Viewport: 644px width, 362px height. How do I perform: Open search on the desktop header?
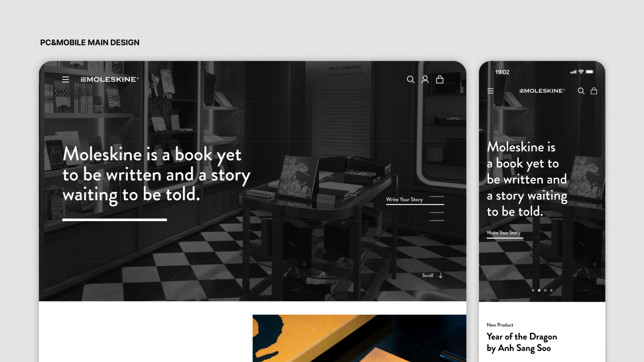point(411,79)
